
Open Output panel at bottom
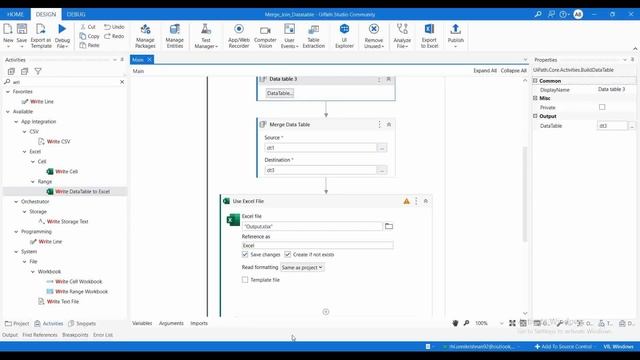pos(10,335)
